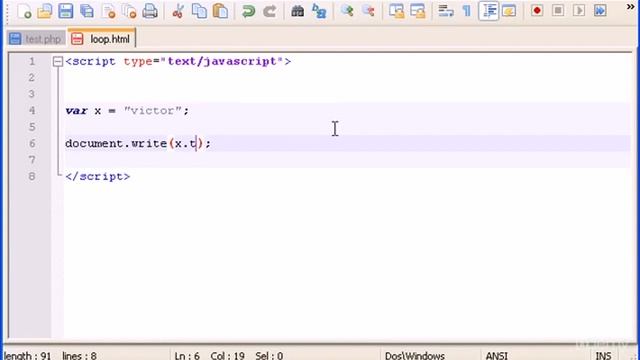Click the closing </script> tag
The height and width of the screenshot is (360, 640).
click(98, 176)
